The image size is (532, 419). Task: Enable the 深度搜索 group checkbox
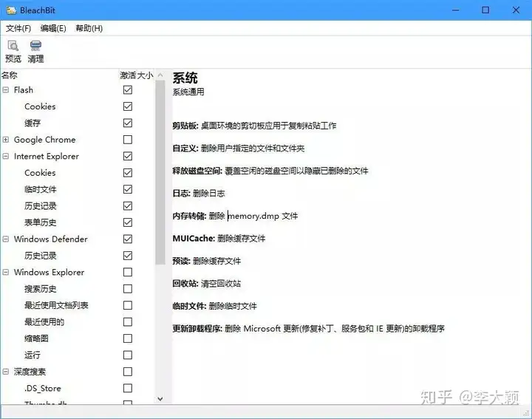coord(128,372)
